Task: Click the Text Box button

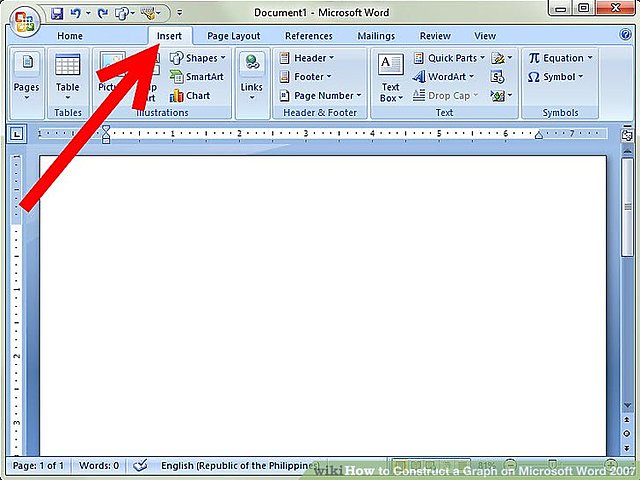Action: pos(391,78)
